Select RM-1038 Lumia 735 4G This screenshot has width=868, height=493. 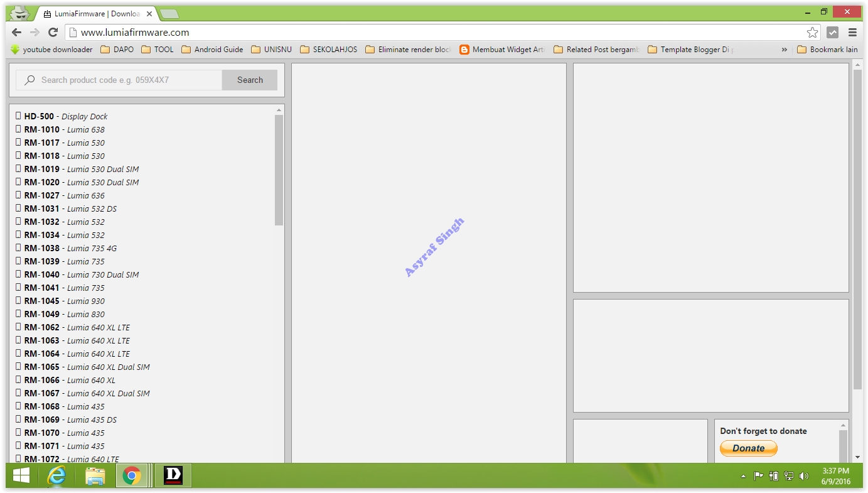(66, 248)
